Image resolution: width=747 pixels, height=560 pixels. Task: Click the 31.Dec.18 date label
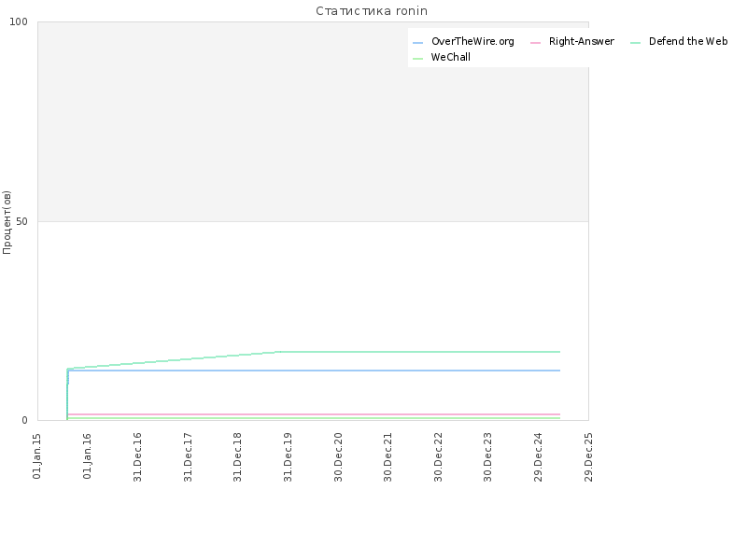coord(238,457)
